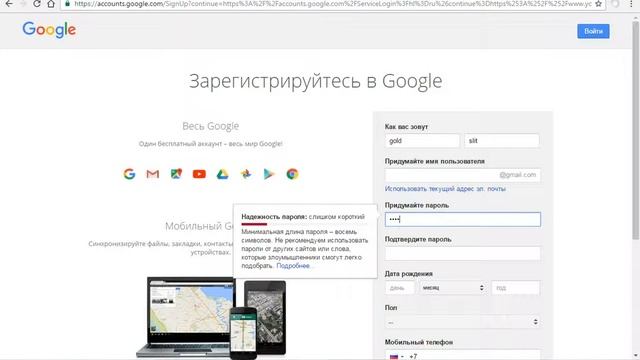Screen dimensions: 640x360
Task: Click the Google Photos pinwheel icon
Action: [x=246, y=174]
